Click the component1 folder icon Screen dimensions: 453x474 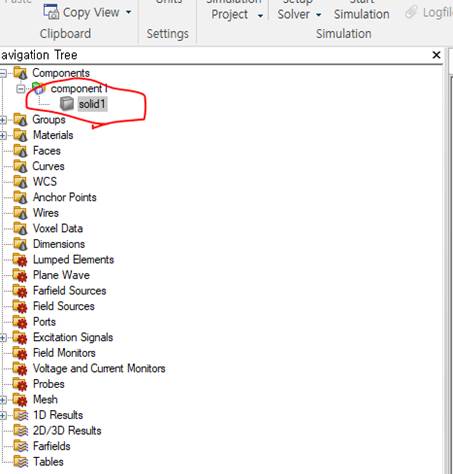point(39,88)
